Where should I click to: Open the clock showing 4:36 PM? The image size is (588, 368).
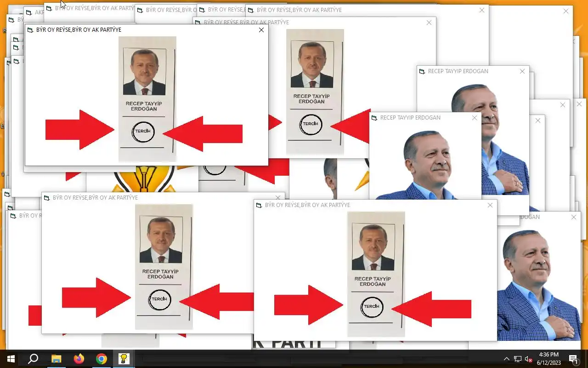pos(549,359)
